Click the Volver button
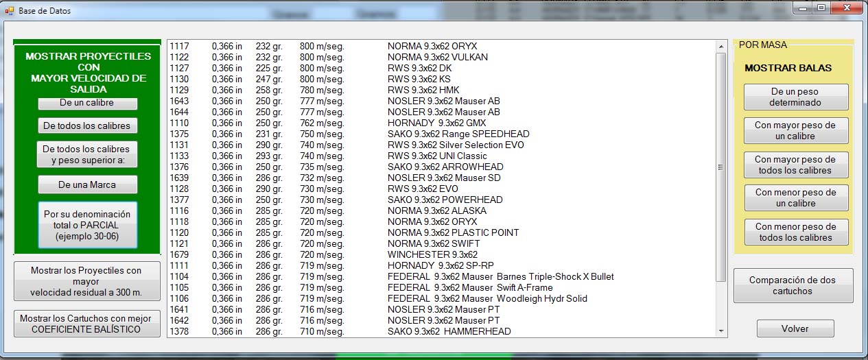868x360 pixels. 795,328
